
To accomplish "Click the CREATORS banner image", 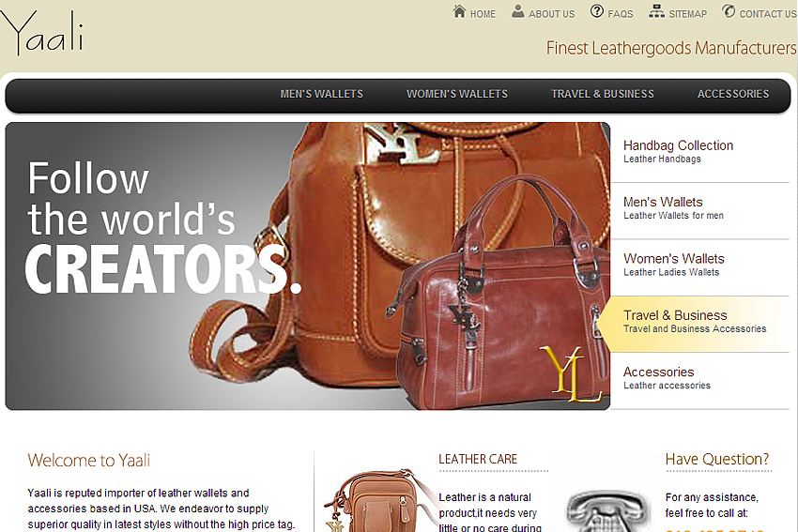I will tap(307, 266).
